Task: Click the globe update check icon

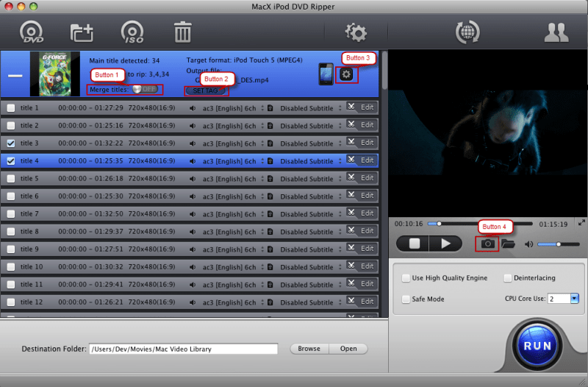Action: 467,32
